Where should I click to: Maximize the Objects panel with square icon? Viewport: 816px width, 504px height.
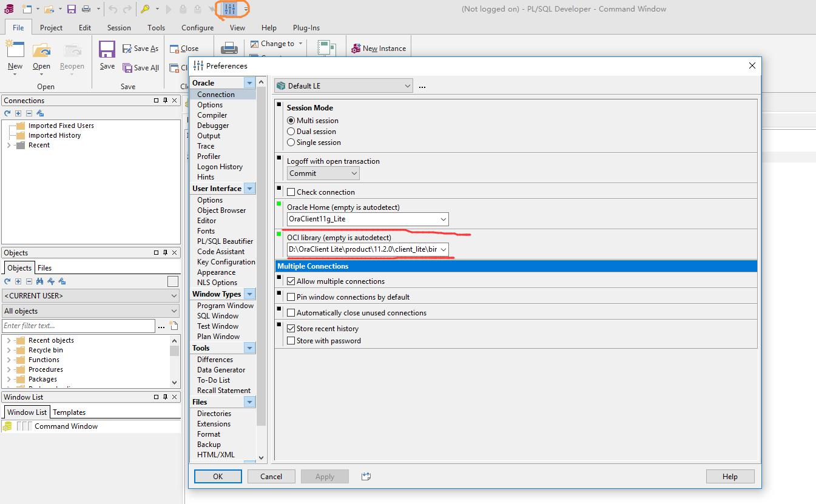point(156,253)
